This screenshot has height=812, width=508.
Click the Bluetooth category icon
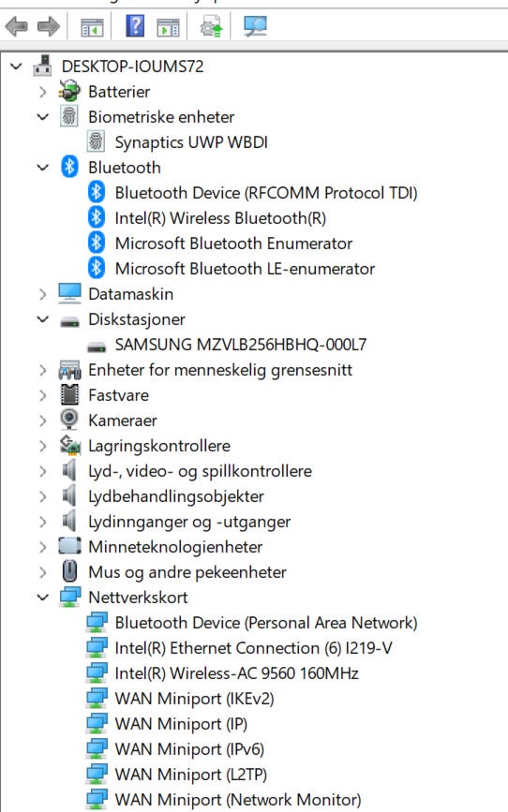[x=69, y=168]
